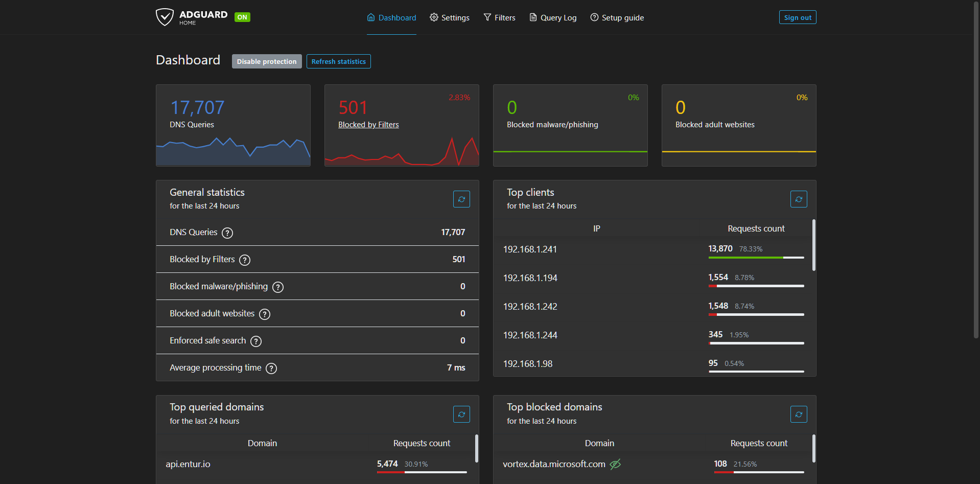Click the Top clients table scrollbar
This screenshot has height=484, width=980.
(813, 245)
